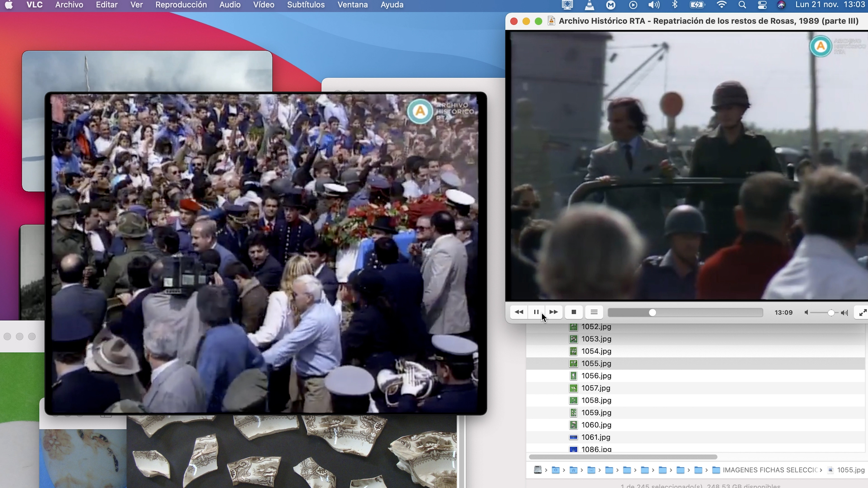
Task: Mute audio with the low-volume speaker icon
Action: tap(806, 312)
